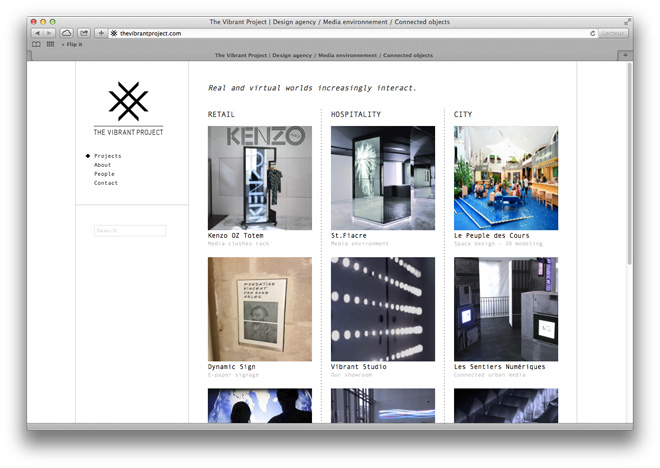Screen dimensions: 660x468
Task: Click the 'Media environment' subtitle
Action: (359, 244)
